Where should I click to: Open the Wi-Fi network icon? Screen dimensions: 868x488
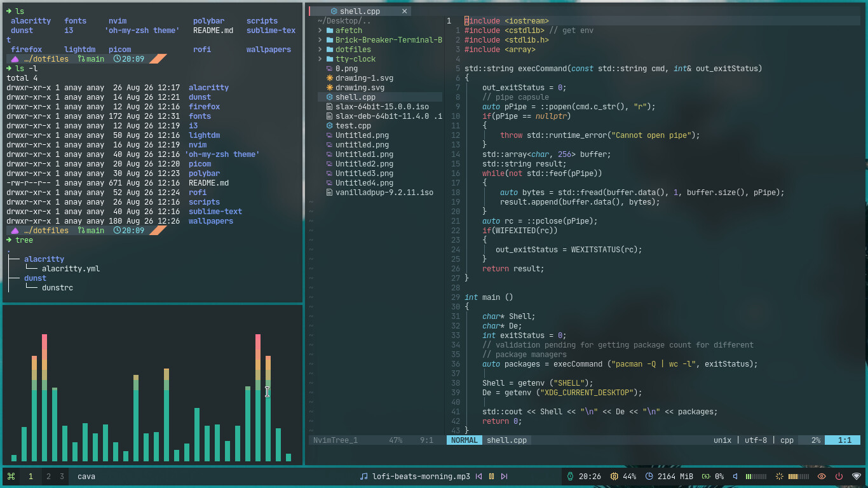point(856,476)
